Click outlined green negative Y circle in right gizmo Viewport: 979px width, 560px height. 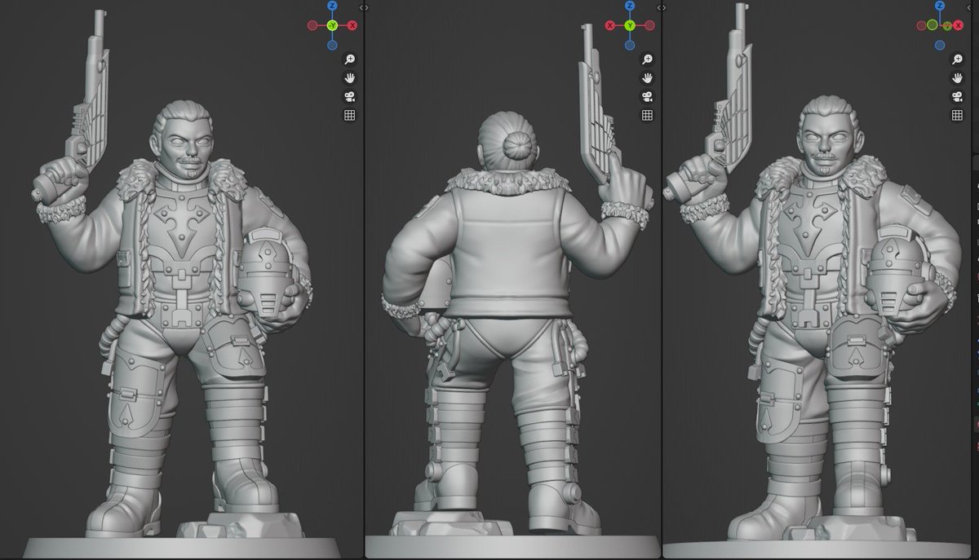(x=932, y=24)
